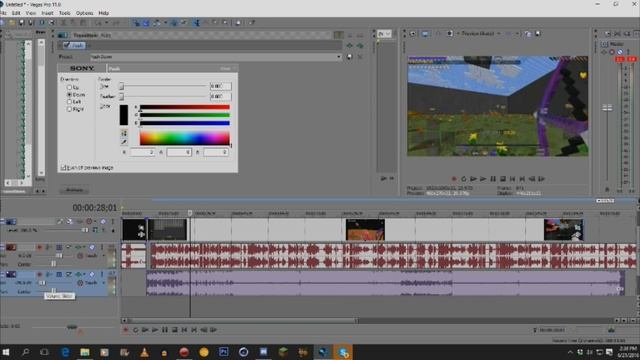Arm the red audio track for record
Viewport: 640px width, 360px height.
pos(40,247)
